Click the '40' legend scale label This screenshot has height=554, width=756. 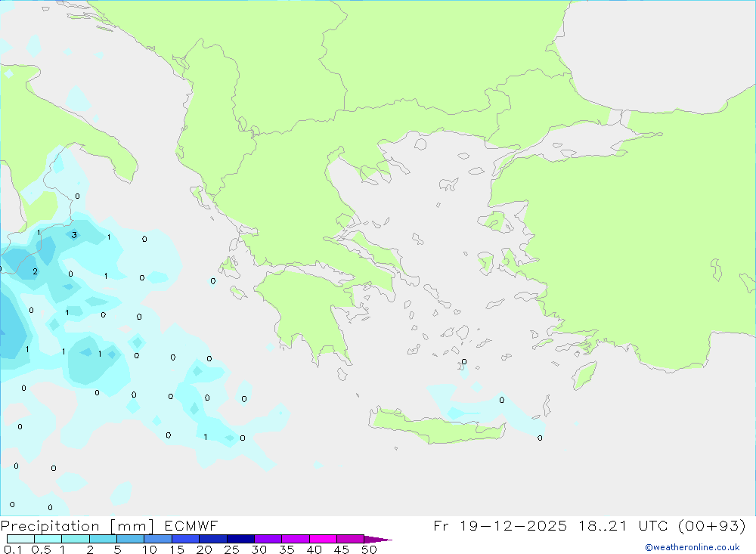[x=314, y=549]
